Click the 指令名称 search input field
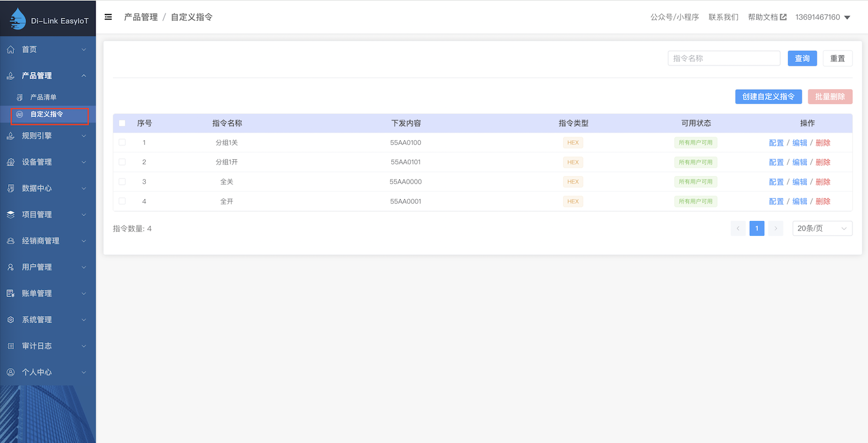The image size is (868, 443). 723,58
